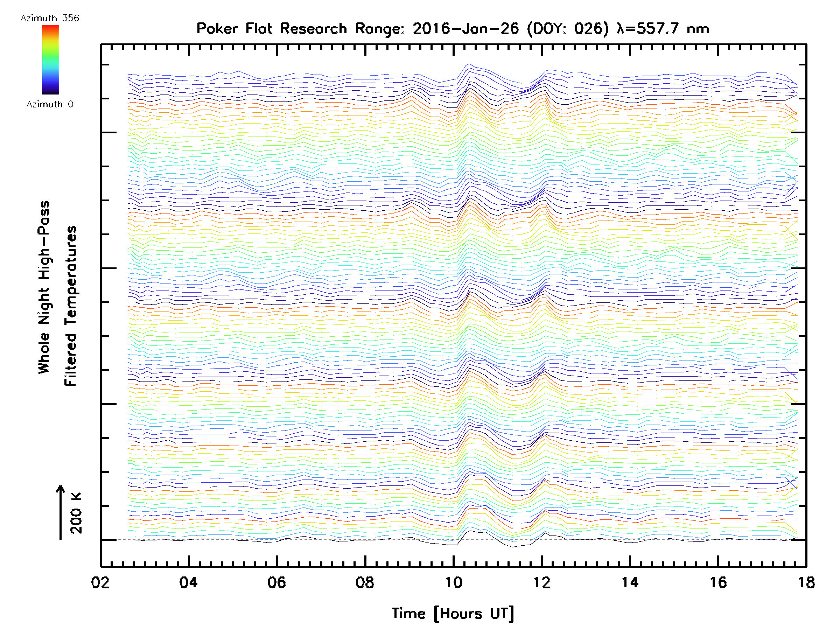The width and height of the screenshot is (840, 630).
Task: Click the 'Azimuth 0' legend label
Action: (50, 104)
